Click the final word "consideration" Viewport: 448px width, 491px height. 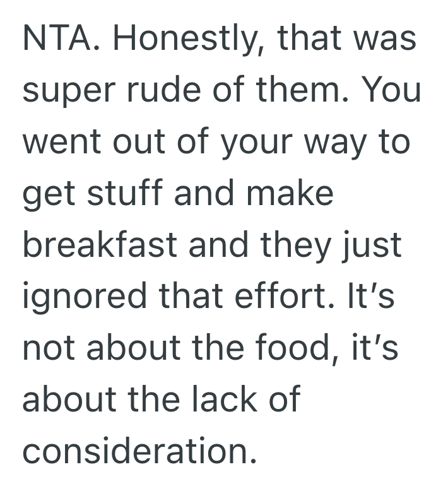point(139,449)
